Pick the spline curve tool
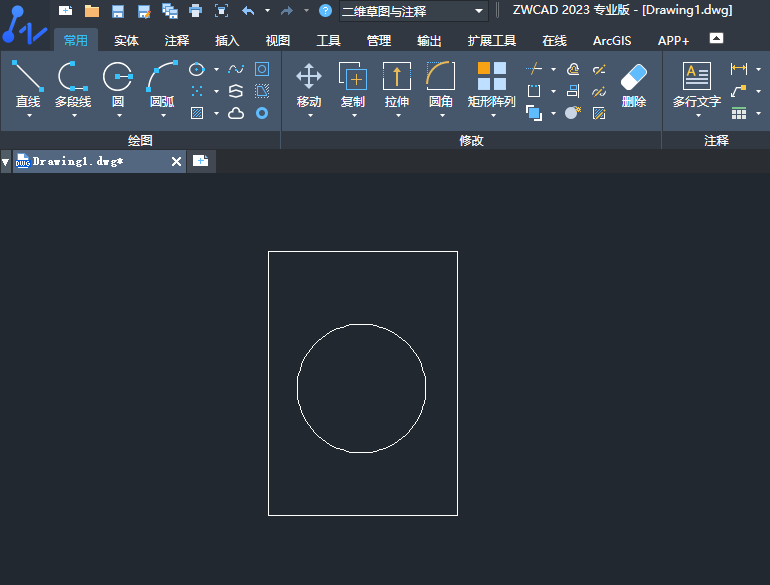Viewport: 770px width, 585px height. pos(236,69)
